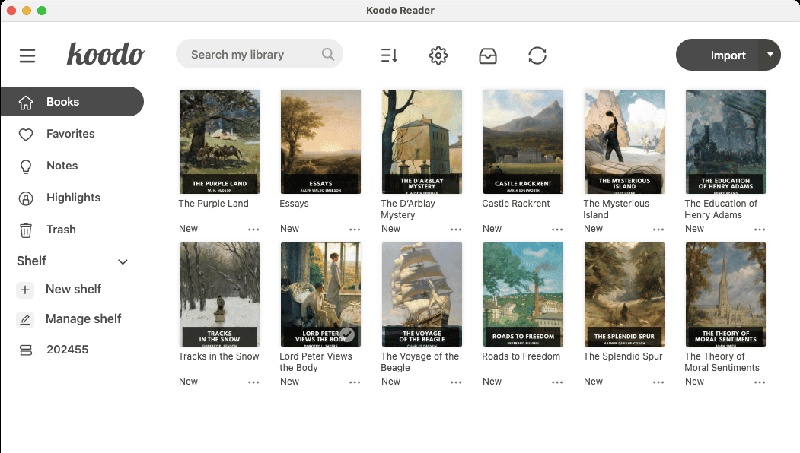
Task: Click the title text 'Castle Rackrent'
Action: tap(516, 204)
